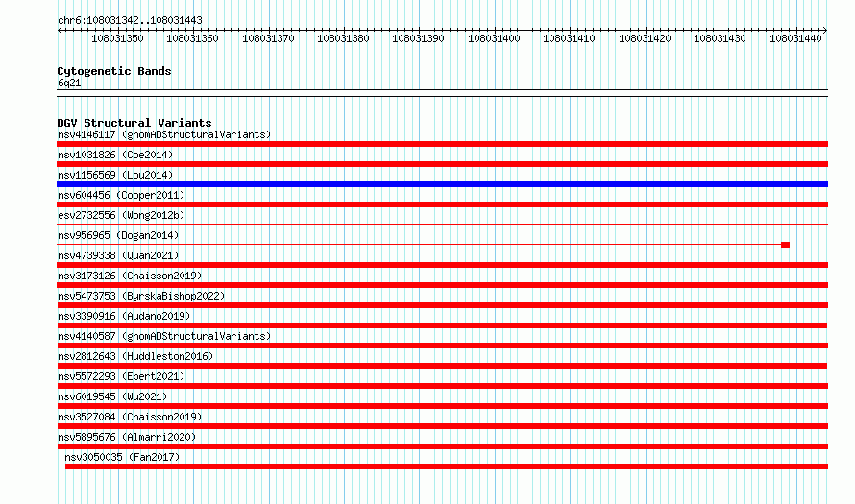Click ruler position 108031430
The width and height of the screenshot is (855, 504).
click(720, 38)
